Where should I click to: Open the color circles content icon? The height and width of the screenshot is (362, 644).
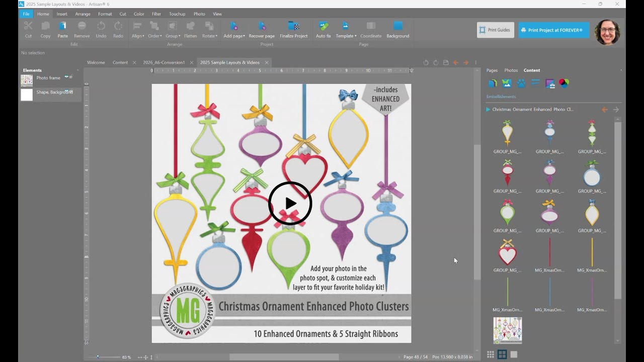pos(564,83)
